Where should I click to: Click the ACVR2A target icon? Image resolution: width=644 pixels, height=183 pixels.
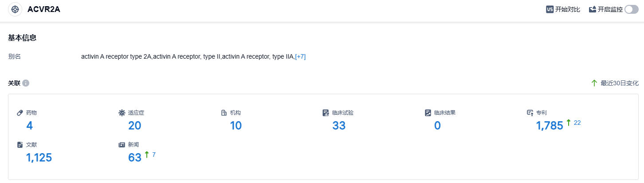click(15, 9)
